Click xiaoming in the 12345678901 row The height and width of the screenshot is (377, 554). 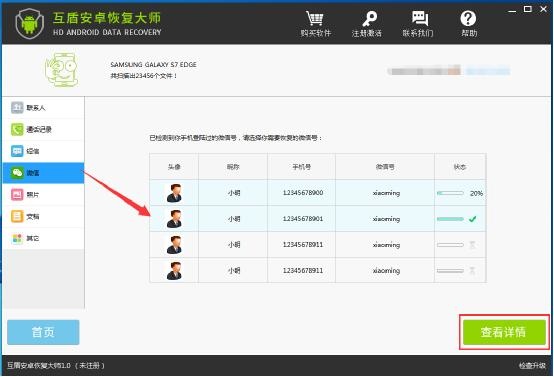[x=386, y=219]
